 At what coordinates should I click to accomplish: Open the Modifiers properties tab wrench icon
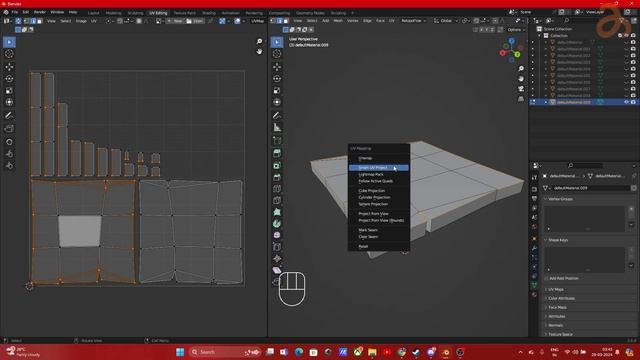pos(534,248)
